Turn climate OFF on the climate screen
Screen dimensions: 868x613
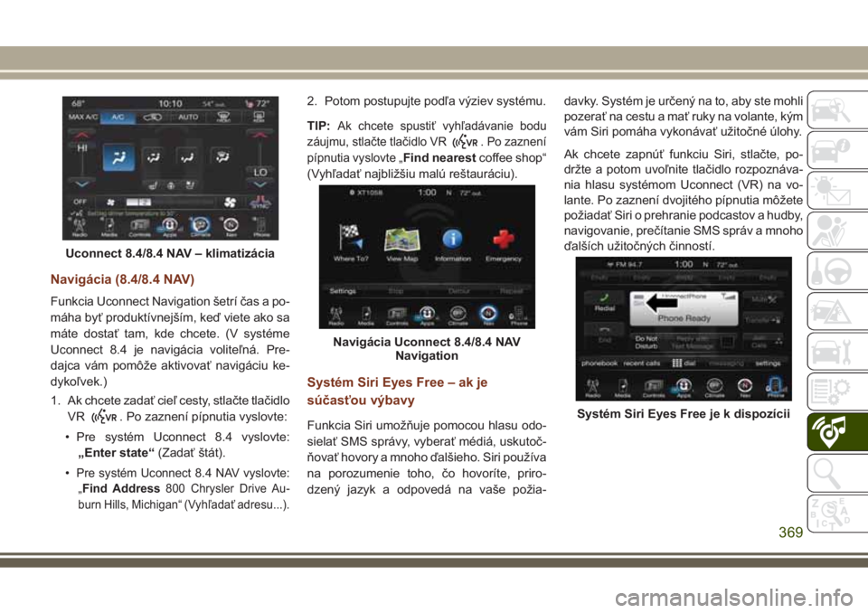(80, 203)
